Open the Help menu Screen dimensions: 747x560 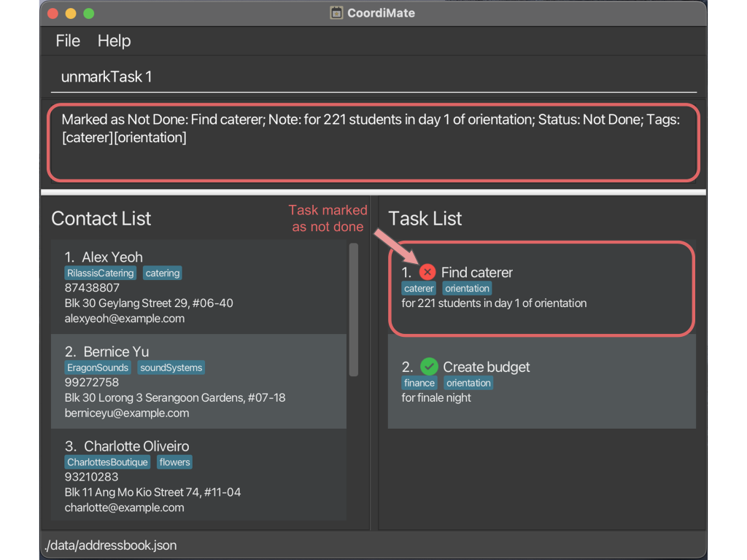point(114,41)
